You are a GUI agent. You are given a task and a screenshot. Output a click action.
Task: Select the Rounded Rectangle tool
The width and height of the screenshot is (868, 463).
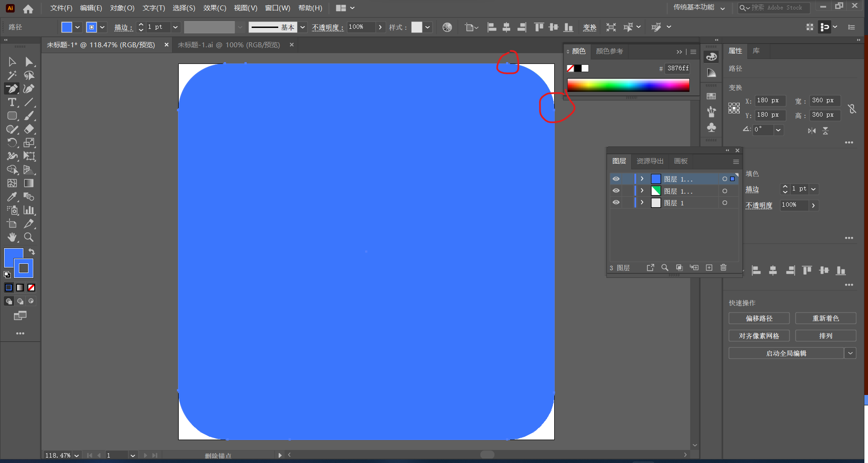(12, 116)
